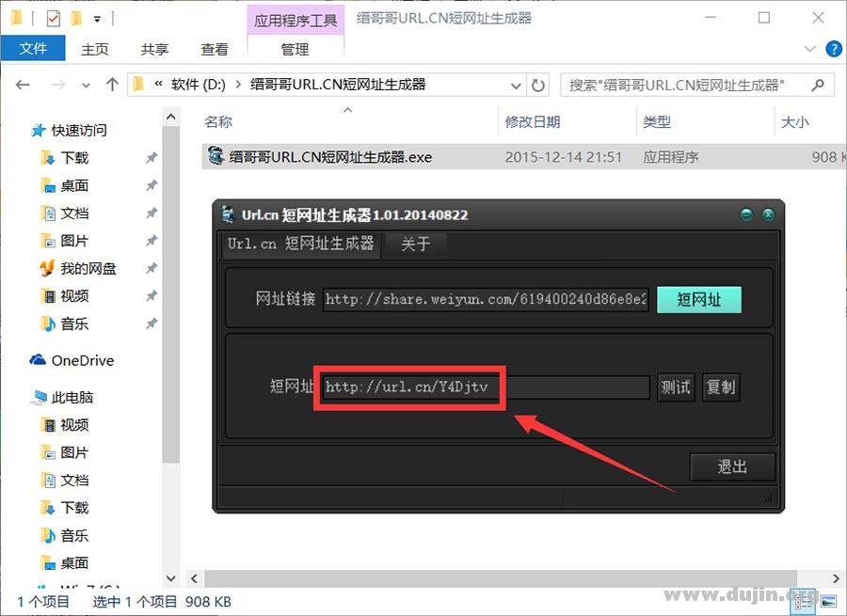Click the properties checkmark icon in title bar
This screenshot has height=616, width=847.
[x=54, y=19]
